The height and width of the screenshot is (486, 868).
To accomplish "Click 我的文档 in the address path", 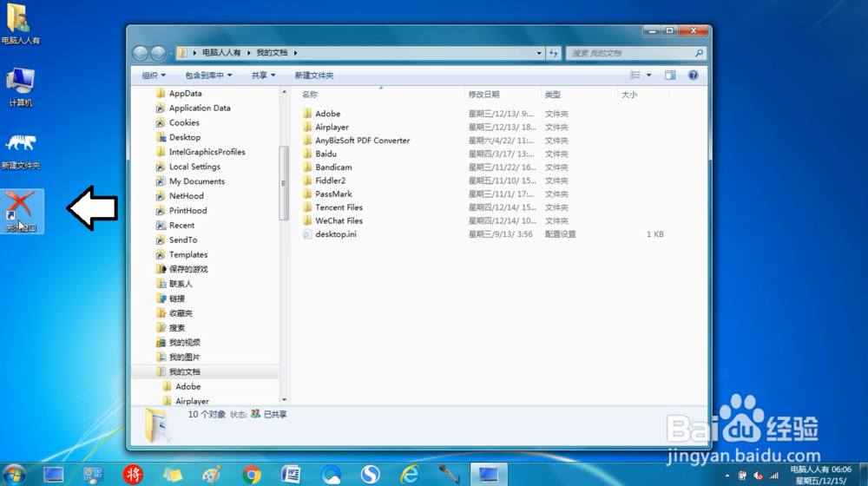I will [x=272, y=53].
